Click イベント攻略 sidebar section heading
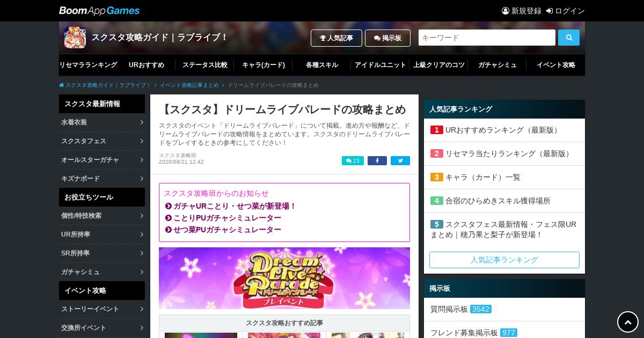This screenshot has width=644, height=338. pyautogui.click(x=102, y=291)
